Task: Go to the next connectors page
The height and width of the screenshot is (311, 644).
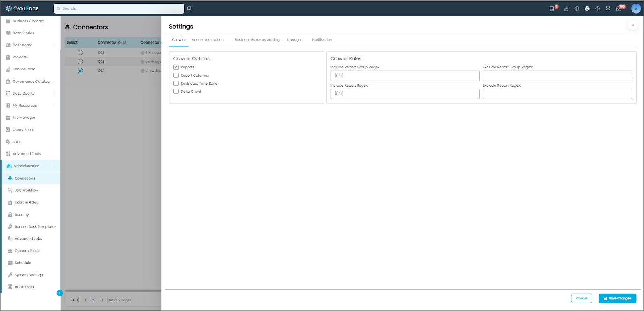Action: 102,300
